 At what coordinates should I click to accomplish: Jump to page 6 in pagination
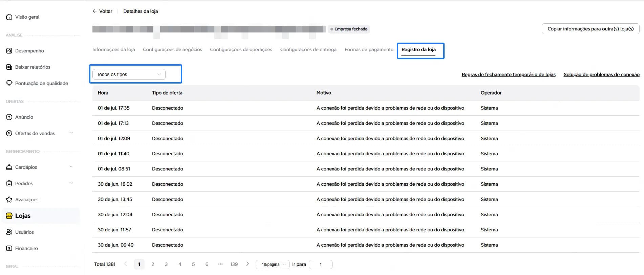pyautogui.click(x=207, y=264)
